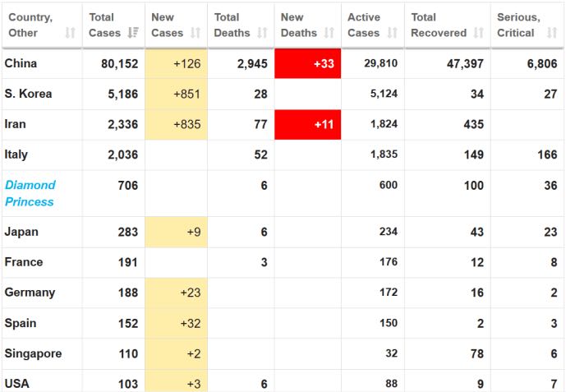Click Spain's new cases +32
The image size is (566, 392).
[191, 324]
